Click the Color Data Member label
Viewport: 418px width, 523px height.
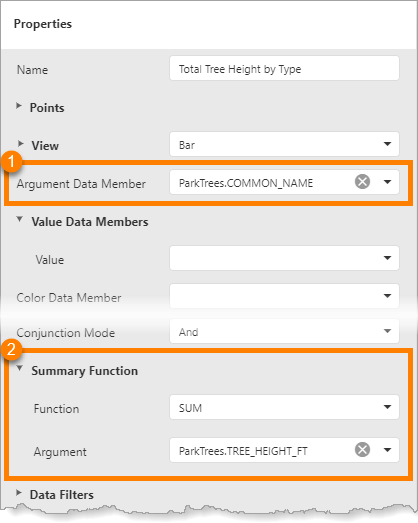pyautogui.click(x=69, y=298)
